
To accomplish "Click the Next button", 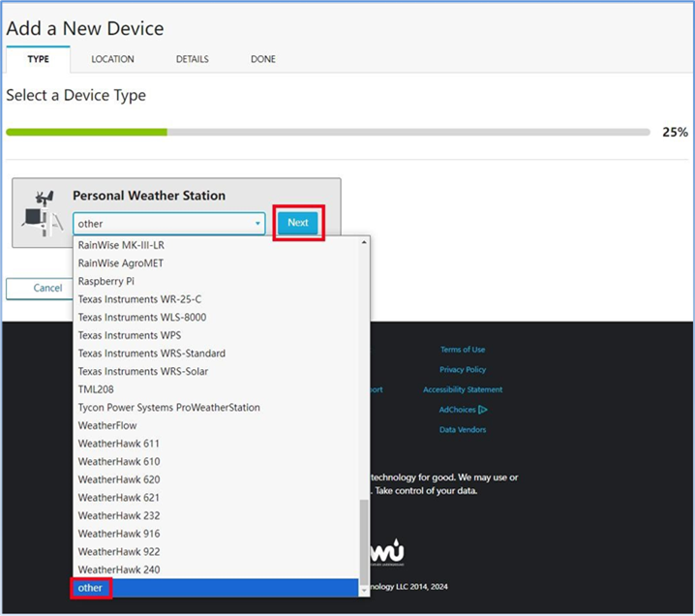I will [x=298, y=223].
